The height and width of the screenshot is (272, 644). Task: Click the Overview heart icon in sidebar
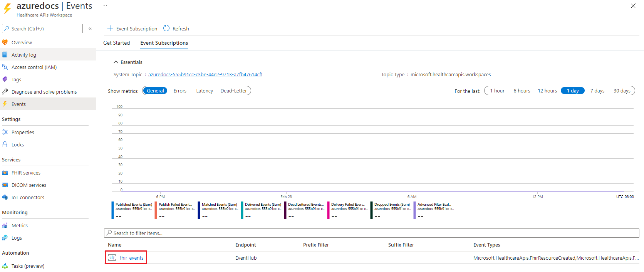pyautogui.click(x=5, y=42)
